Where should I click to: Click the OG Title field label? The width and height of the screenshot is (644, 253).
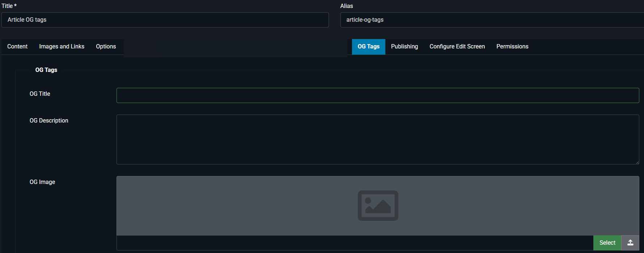(x=40, y=94)
